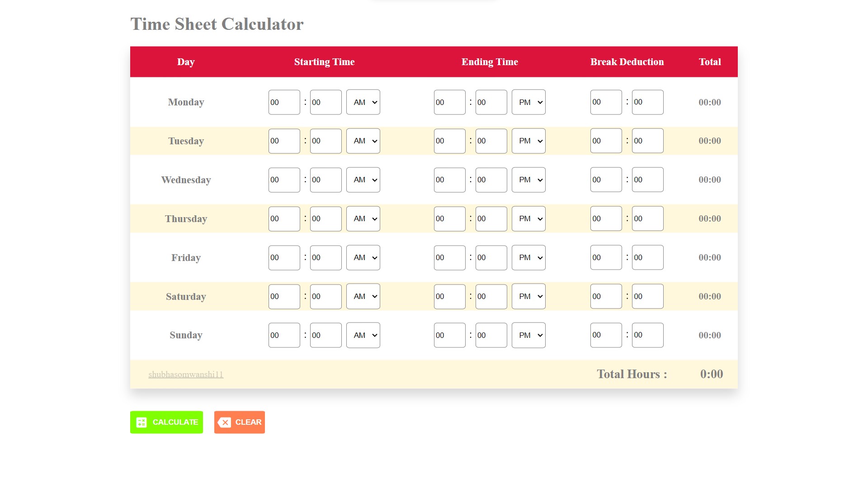Focus Wednesday break deduction minutes field

(648, 180)
